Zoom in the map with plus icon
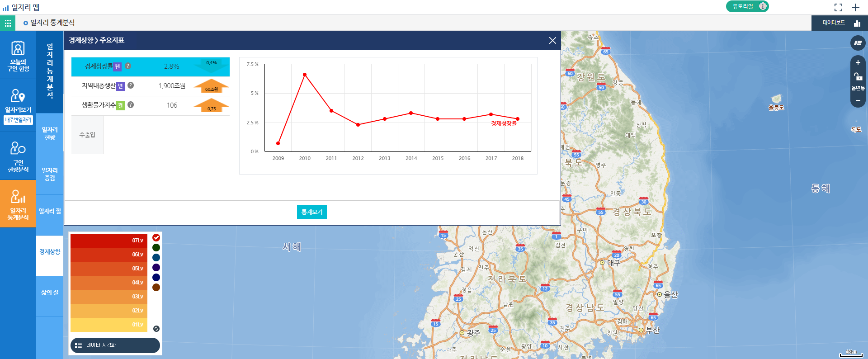868x359 pixels. (858, 63)
